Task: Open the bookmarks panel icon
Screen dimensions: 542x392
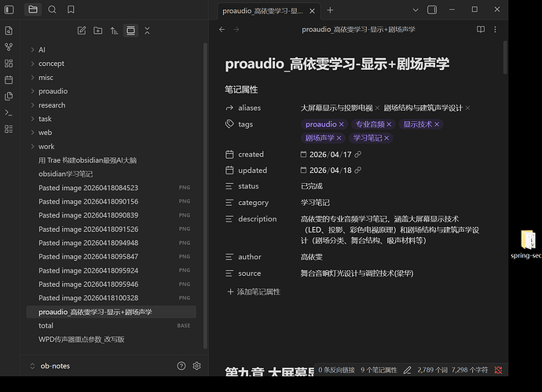Action: point(71,9)
